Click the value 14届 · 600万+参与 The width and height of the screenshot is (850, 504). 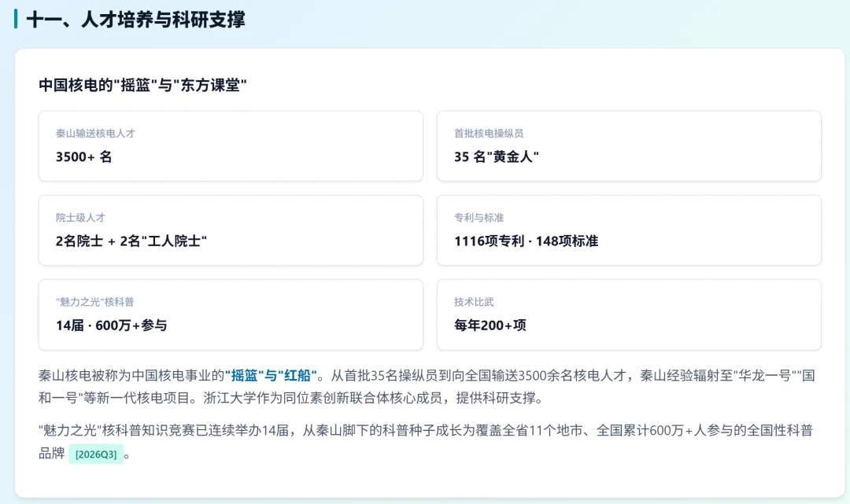click(112, 326)
